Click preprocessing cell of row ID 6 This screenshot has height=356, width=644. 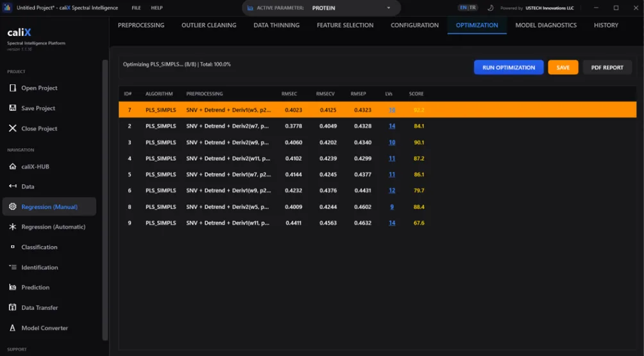click(228, 191)
